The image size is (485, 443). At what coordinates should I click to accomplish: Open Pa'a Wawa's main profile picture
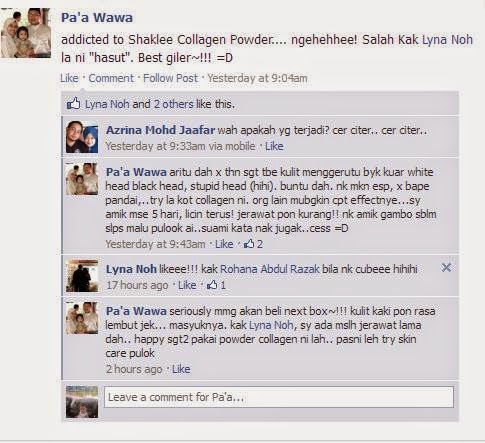26,33
